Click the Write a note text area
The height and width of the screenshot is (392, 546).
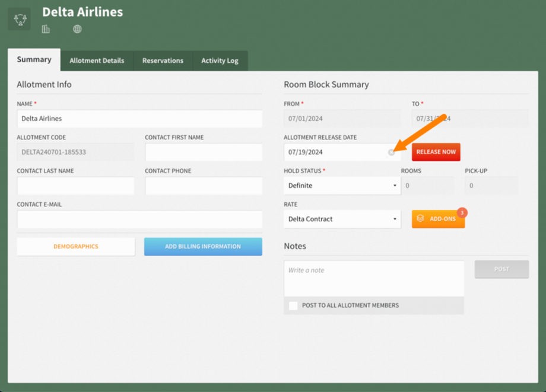click(374, 278)
